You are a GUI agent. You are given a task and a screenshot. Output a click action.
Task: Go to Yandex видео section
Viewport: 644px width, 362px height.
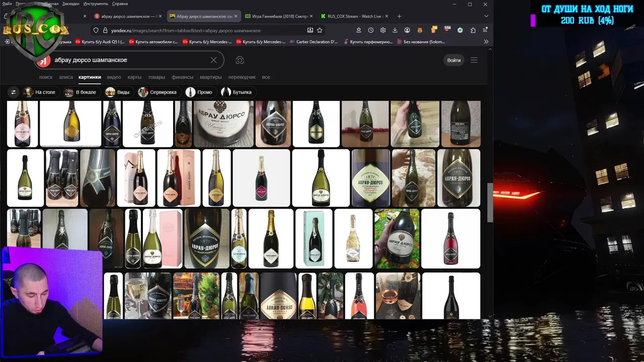(114, 77)
